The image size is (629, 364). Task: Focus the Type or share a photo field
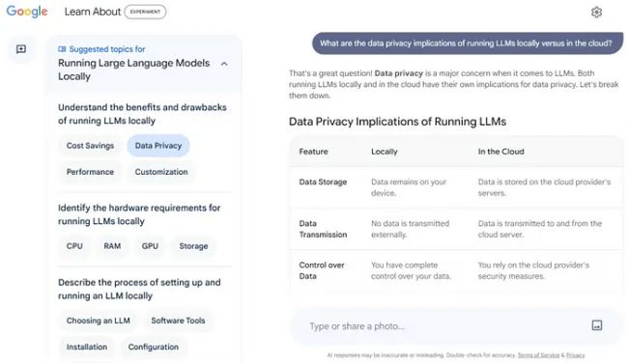tap(445, 326)
